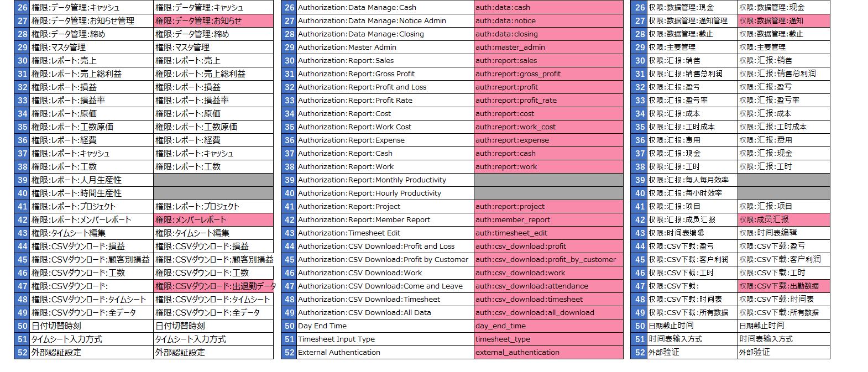Select the Japanese cell "権限:データ管理:お知らせ管理"
This screenshot has width=868, height=372.
click(x=91, y=21)
